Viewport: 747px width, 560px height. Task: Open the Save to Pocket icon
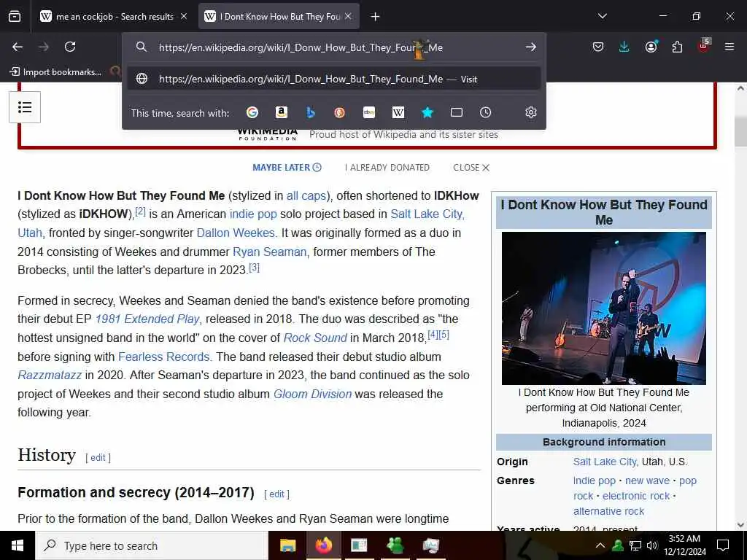(598, 47)
